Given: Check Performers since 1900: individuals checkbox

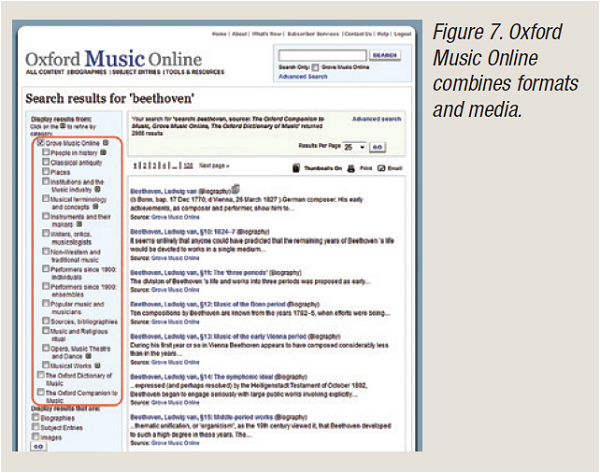Looking at the screenshot, I should [46, 269].
